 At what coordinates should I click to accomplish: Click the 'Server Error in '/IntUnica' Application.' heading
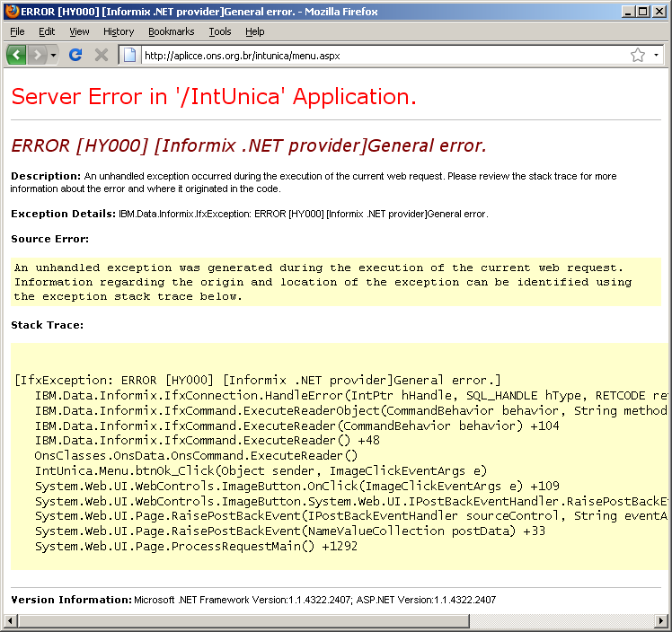coord(214,96)
